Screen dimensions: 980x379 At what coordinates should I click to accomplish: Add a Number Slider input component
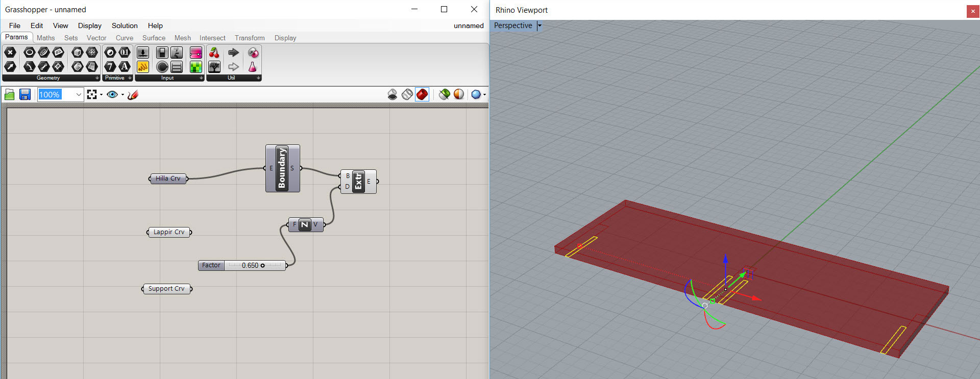(x=143, y=53)
